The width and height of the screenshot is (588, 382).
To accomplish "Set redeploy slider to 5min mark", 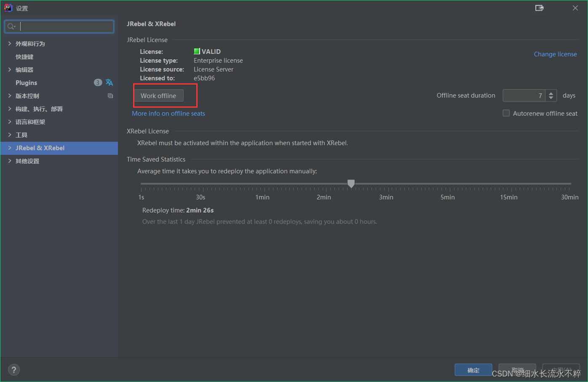I will (449, 184).
